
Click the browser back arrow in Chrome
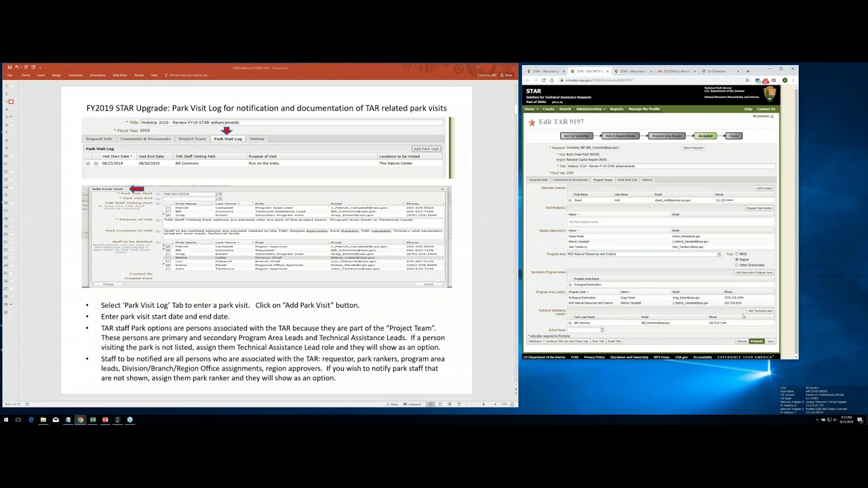point(528,80)
